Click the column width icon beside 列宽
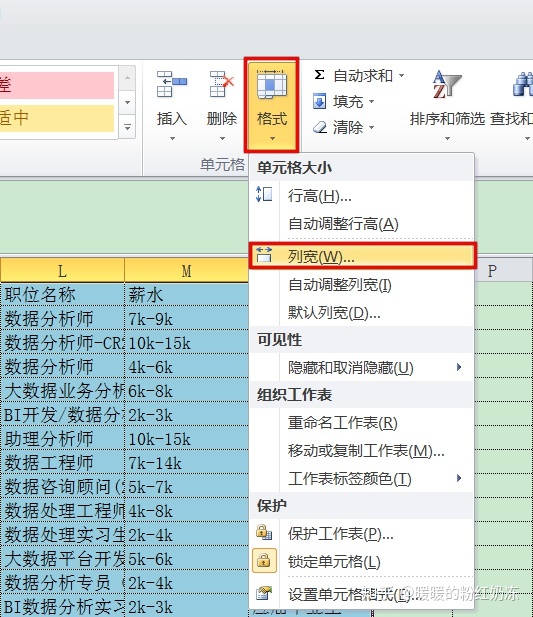 264,255
